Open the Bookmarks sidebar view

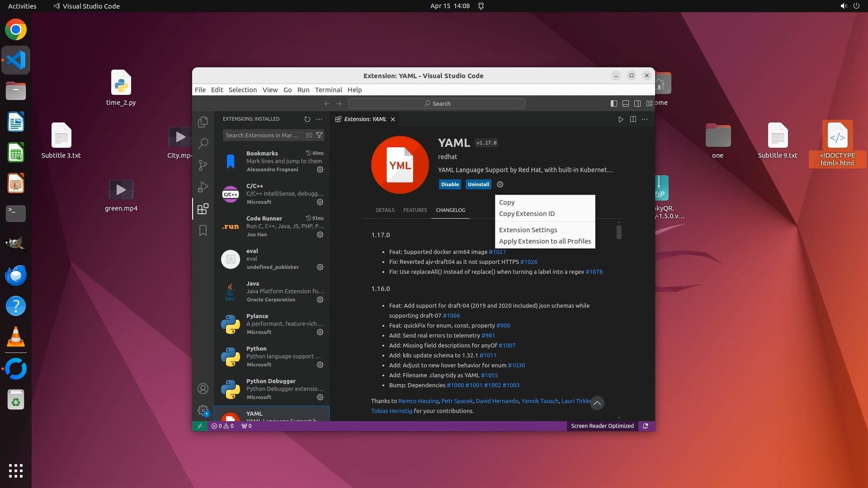[203, 230]
